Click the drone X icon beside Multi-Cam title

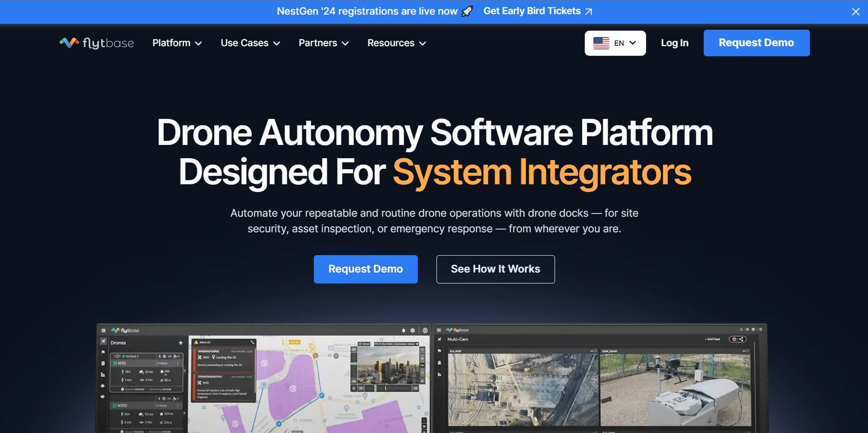tap(439, 339)
